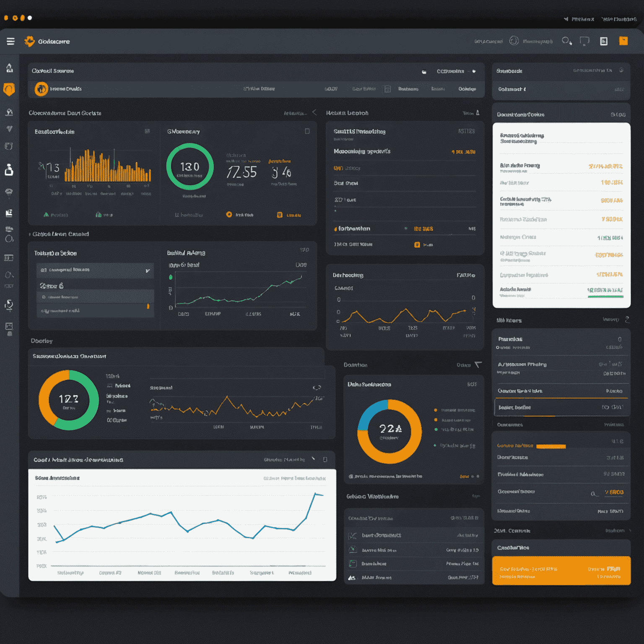Click first row's chart icon in bottom list
The height and width of the screenshot is (644, 644).
point(353,535)
